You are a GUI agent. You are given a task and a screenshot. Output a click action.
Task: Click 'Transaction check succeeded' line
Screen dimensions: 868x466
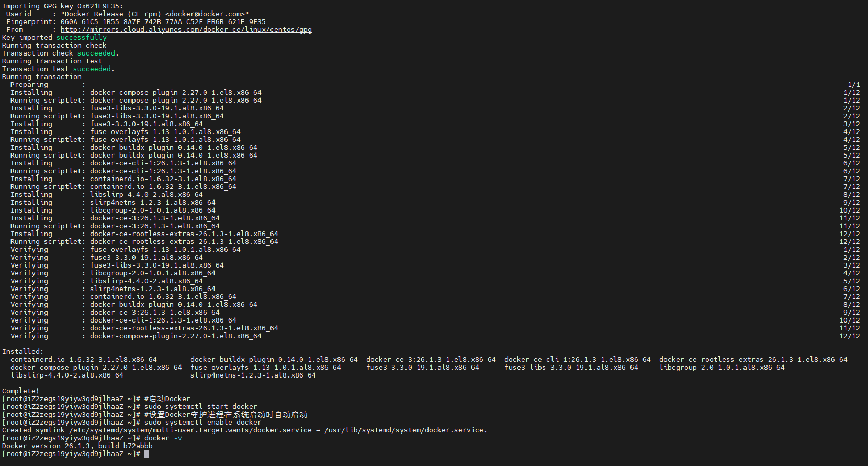(x=60, y=53)
